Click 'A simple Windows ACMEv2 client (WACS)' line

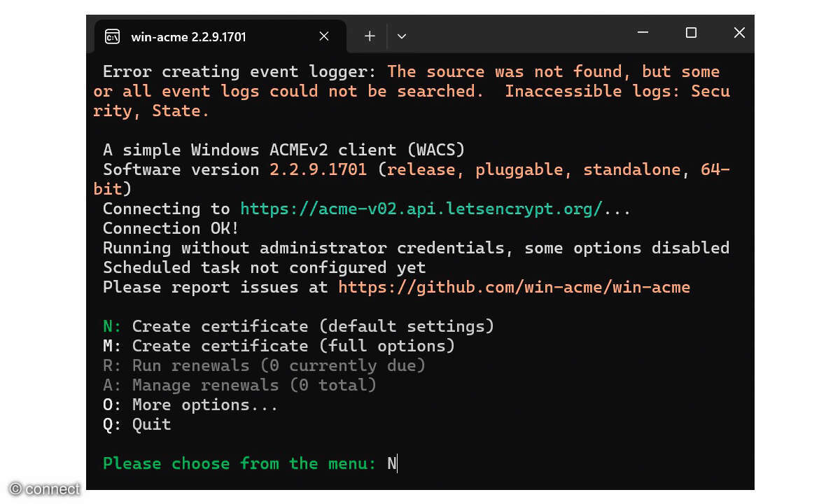coord(283,150)
